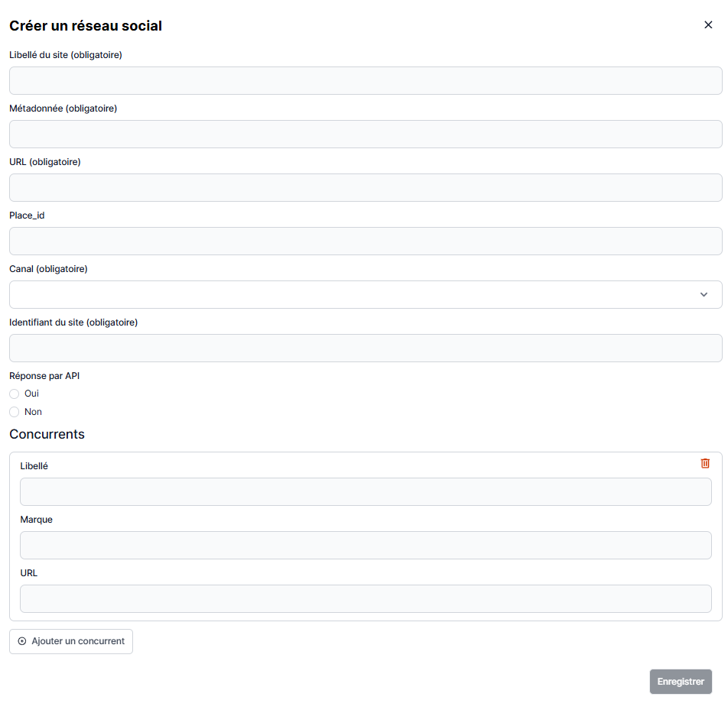Viewport: 728px width, 713px height.
Task: Focus the Identifiant du site field
Action: pyautogui.click(x=366, y=348)
